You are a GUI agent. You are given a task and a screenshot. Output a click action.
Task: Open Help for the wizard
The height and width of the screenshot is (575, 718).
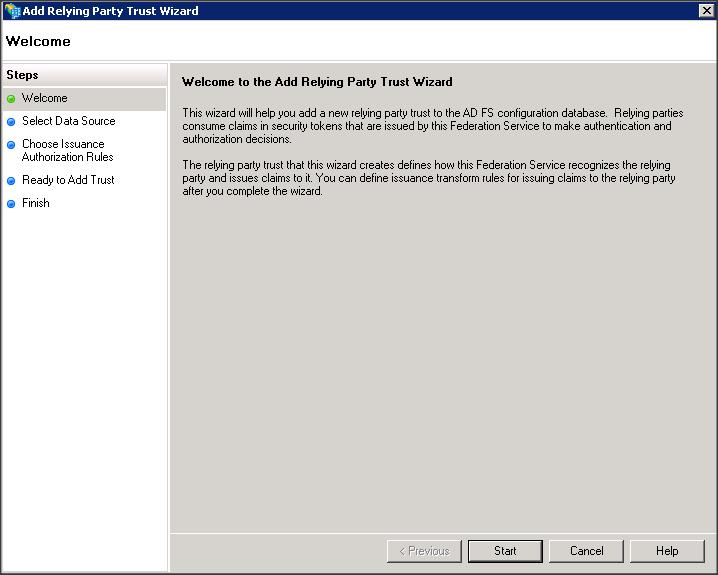click(x=667, y=551)
